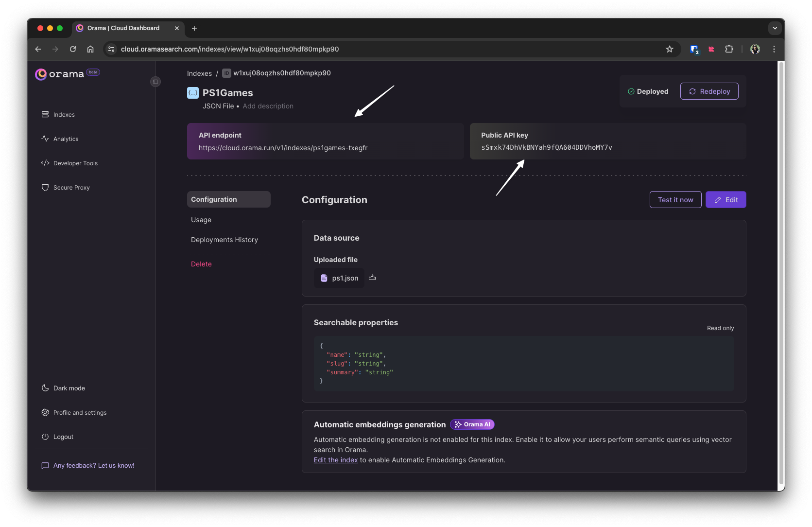This screenshot has width=812, height=527.
Task: Copy the API endpoint URL text
Action: pos(283,148)
